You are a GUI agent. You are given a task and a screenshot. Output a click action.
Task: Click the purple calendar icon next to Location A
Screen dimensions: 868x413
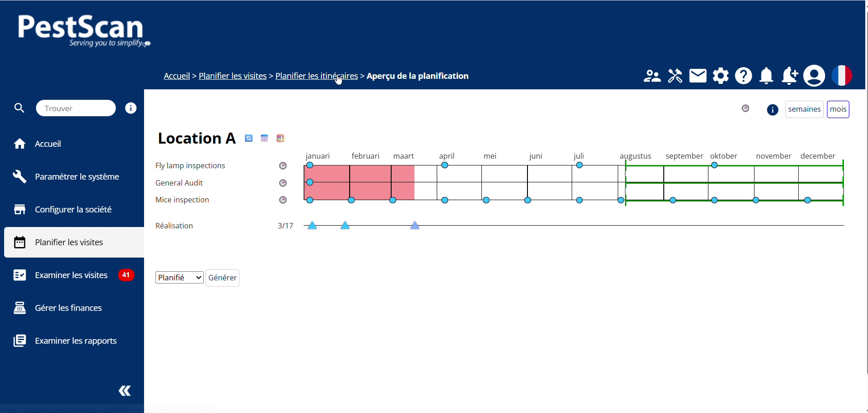pos(264,138)
